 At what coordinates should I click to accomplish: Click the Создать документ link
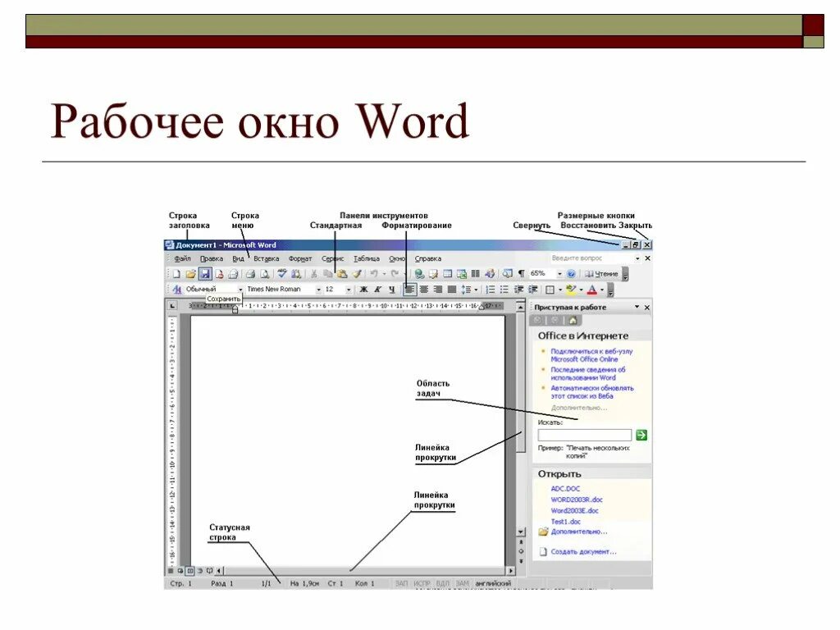coord(583,551)
